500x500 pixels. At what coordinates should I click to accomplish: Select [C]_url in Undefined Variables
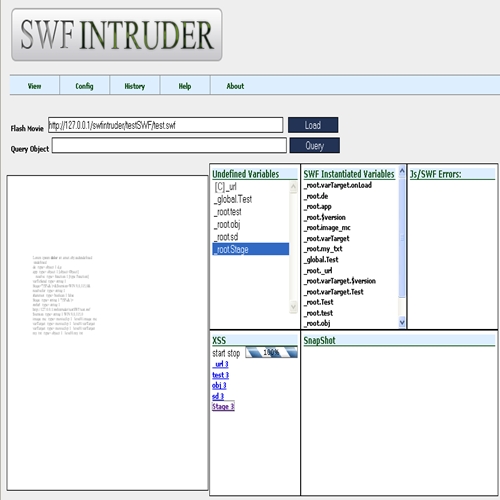pyautogui.click(x=251, y=187)
